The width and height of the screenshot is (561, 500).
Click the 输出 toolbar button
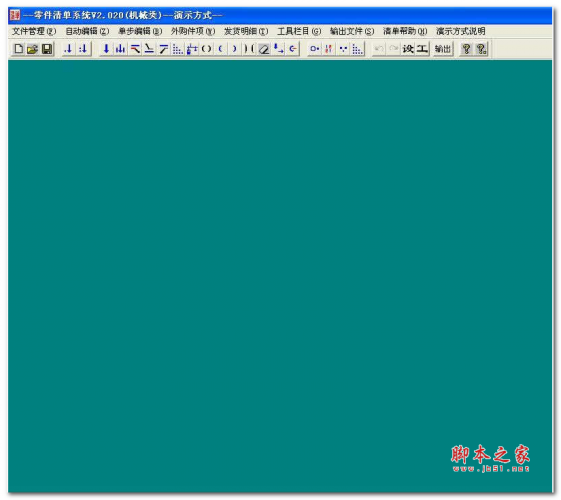click(x=443, y=49)
